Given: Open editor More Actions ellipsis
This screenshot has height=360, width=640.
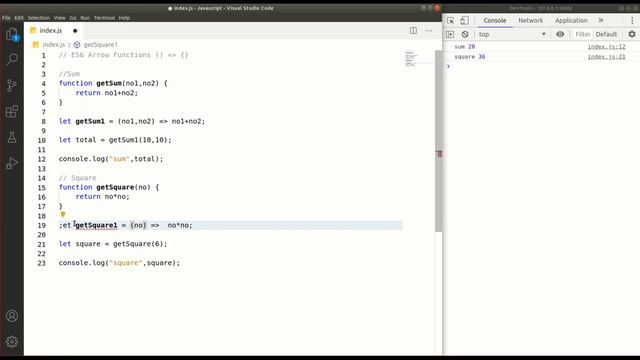Looking at the screenshot, I should (x=429, y=31).
